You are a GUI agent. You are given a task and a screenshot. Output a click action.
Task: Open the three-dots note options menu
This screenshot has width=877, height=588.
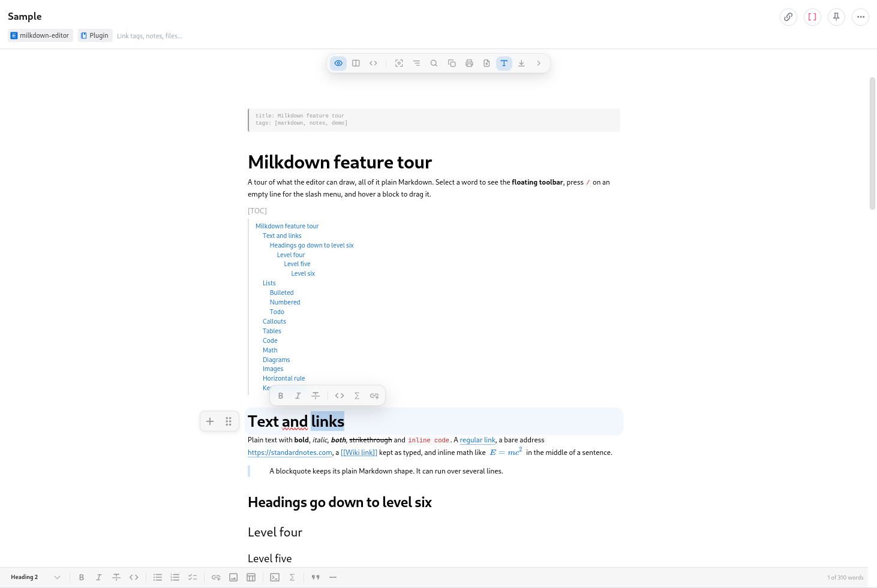[x=860, y=17]
